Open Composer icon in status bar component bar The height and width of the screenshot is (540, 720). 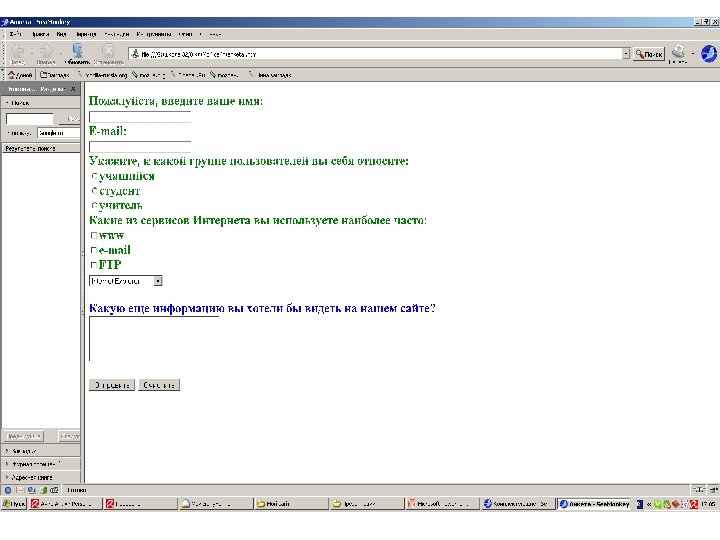click(x=31, y=490)
